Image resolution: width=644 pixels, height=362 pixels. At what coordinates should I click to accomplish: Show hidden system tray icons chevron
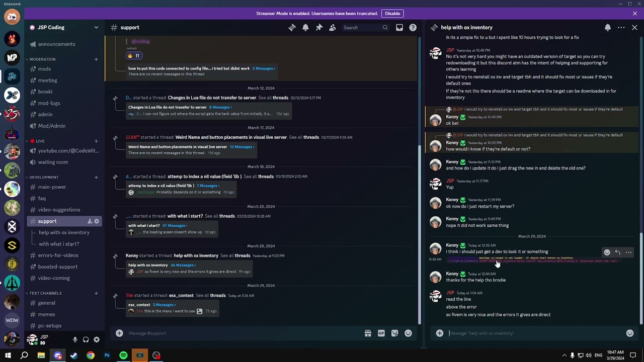click(565, 355)
